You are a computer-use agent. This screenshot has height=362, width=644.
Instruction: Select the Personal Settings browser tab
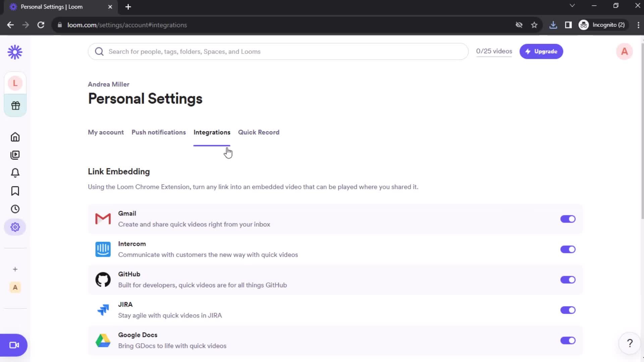click(60, 7)
